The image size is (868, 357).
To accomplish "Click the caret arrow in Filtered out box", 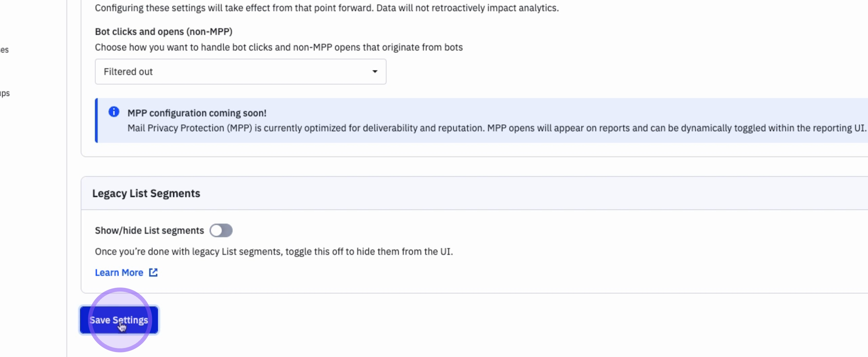I will coord(375,71).
